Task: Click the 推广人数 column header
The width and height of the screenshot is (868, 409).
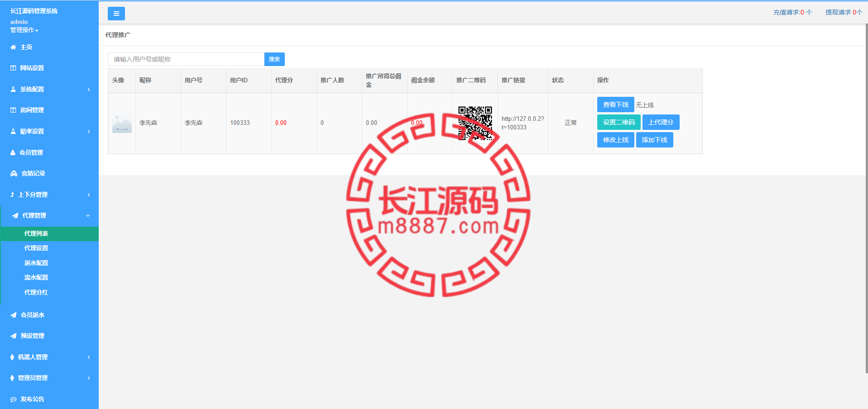Action: (x=332, y=80)
